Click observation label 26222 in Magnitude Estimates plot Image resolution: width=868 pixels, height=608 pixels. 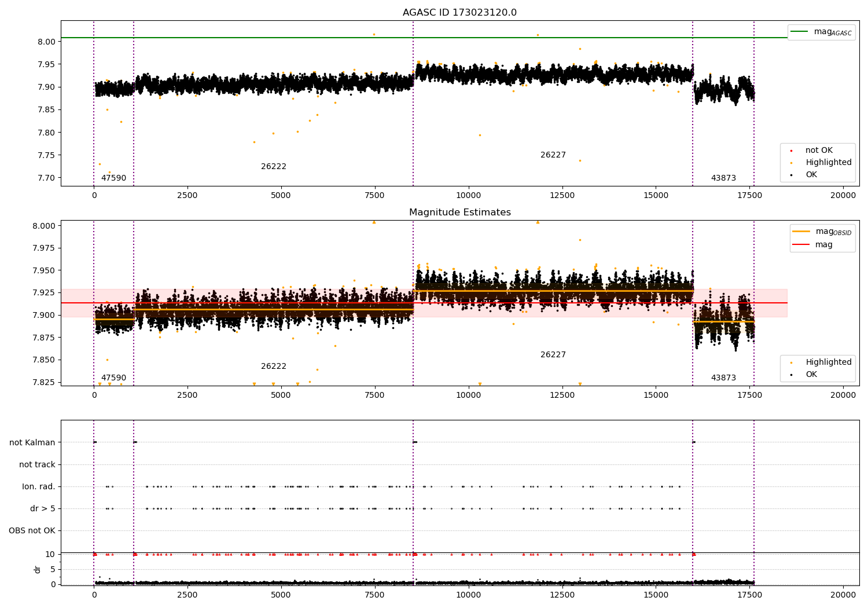click(274, 367)
